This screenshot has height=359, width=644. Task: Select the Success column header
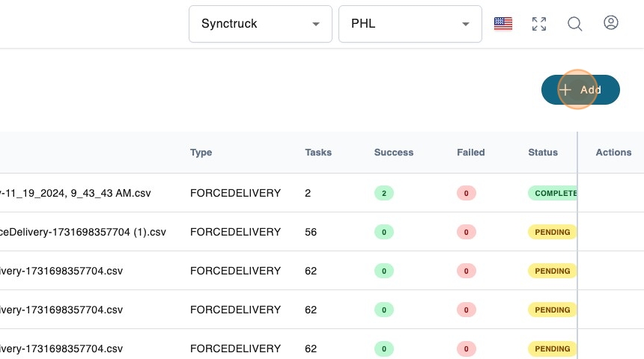tap(394, 153)
